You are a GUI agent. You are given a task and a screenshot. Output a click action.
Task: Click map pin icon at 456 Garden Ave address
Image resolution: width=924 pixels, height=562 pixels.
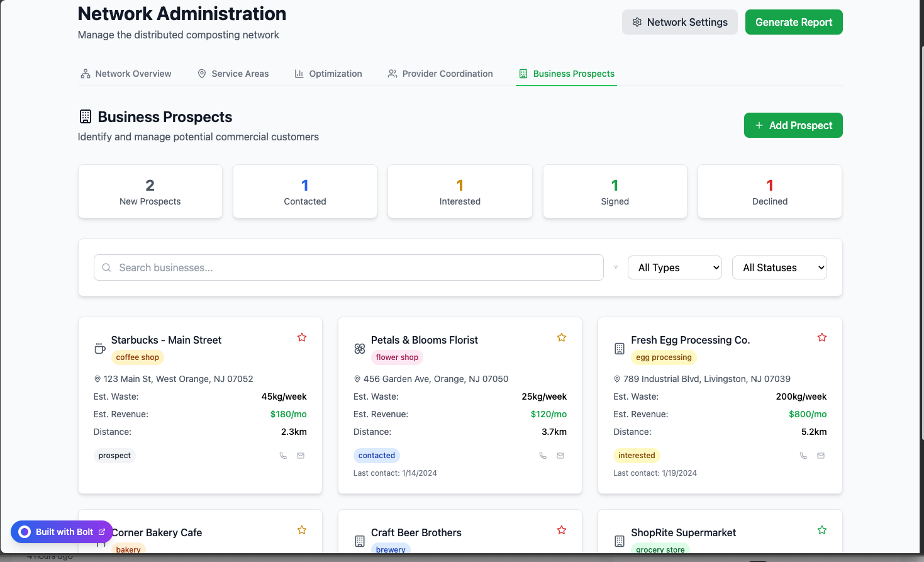(x=357, y=379)
